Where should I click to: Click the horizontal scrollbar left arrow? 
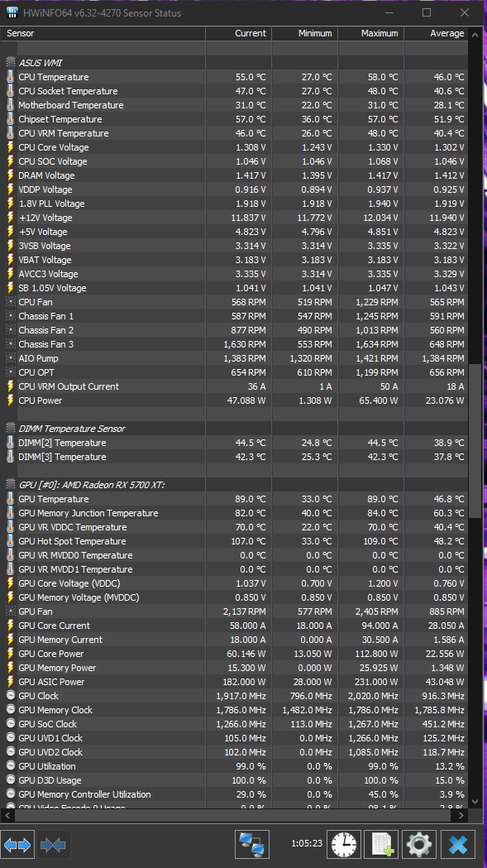coord(7,815)
